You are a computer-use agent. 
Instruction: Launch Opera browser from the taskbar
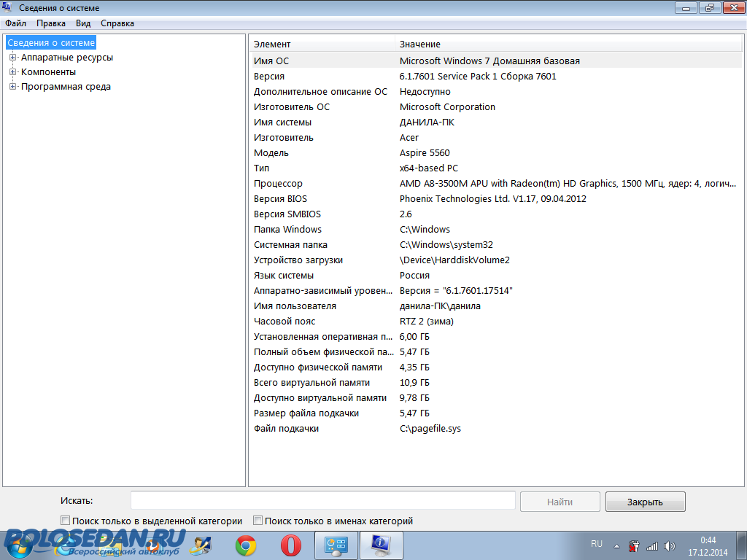291,545
